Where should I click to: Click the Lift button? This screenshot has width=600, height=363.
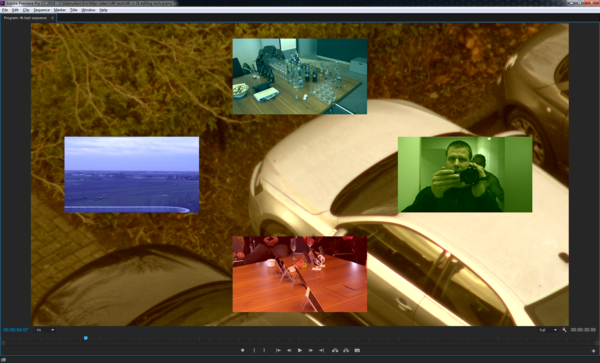point(335,350)
